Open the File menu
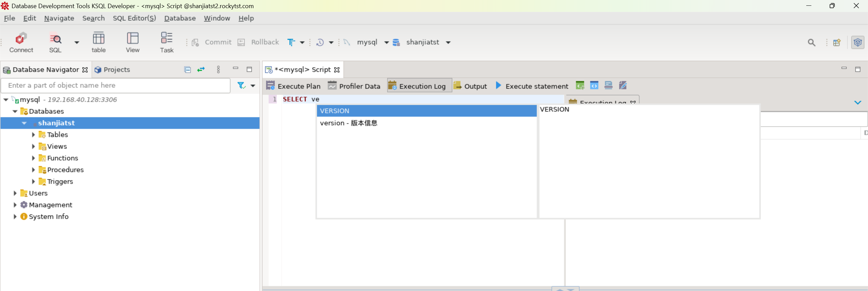868x291 pixels. coord(9,18)
